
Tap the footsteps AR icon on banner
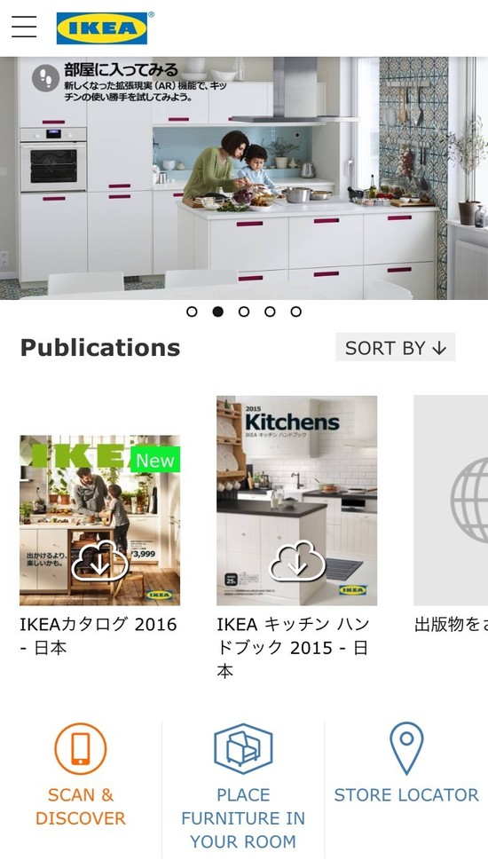point(46,78)
